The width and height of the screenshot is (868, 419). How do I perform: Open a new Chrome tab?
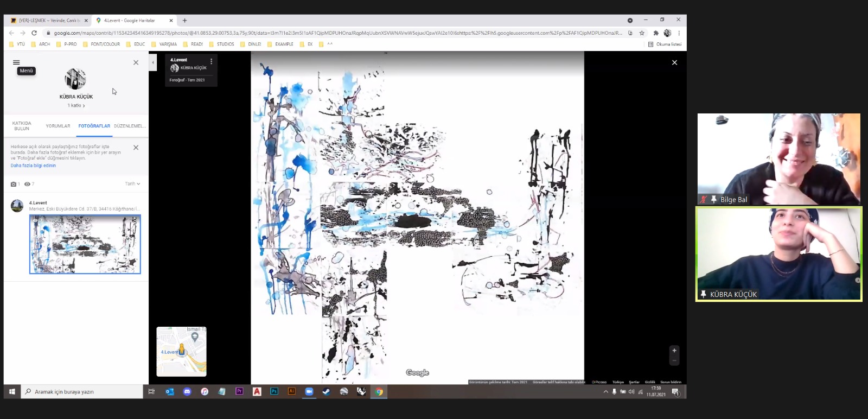coord(185,21)
